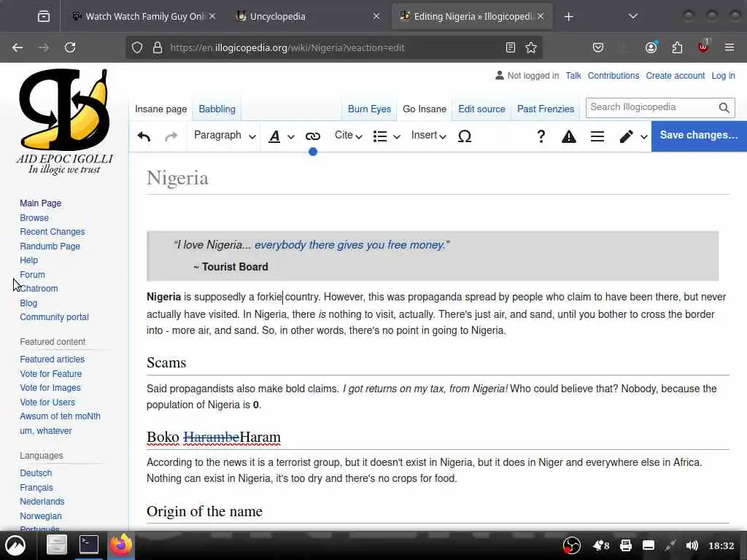Viewport: 747px width, 560px height.
Task: Toggle reader view icon in address bar
Action: pos(510,47)
